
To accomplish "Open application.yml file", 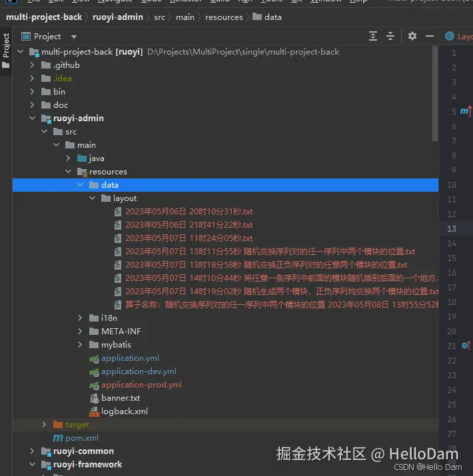I will click(130, 358).
